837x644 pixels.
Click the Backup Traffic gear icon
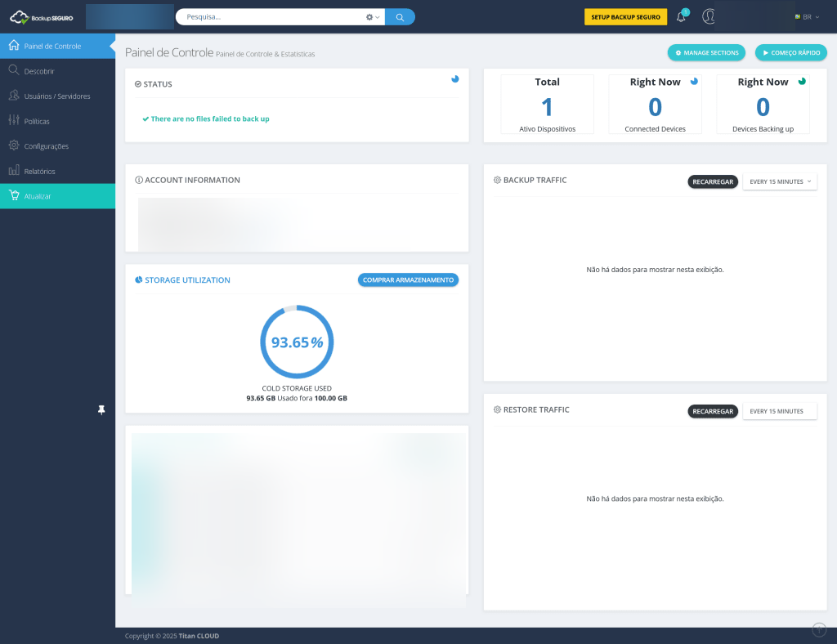498,181
